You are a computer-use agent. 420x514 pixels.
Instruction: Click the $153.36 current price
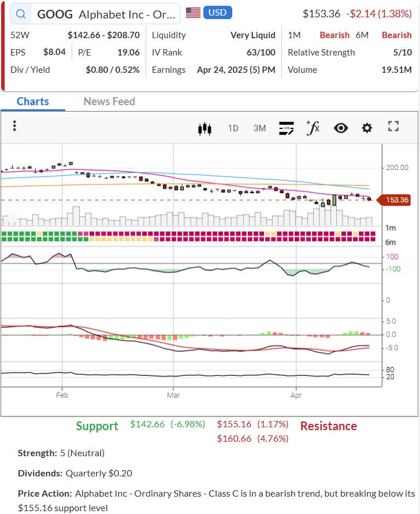[x=321, y=14]
